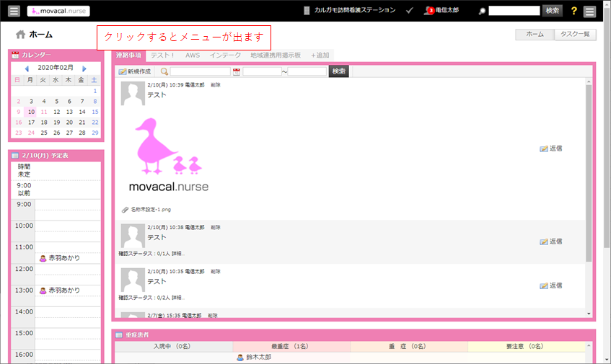Open help with the question mark icon
Image resolution: width=611 pixels, height=364 pixels.
[573, 11]
